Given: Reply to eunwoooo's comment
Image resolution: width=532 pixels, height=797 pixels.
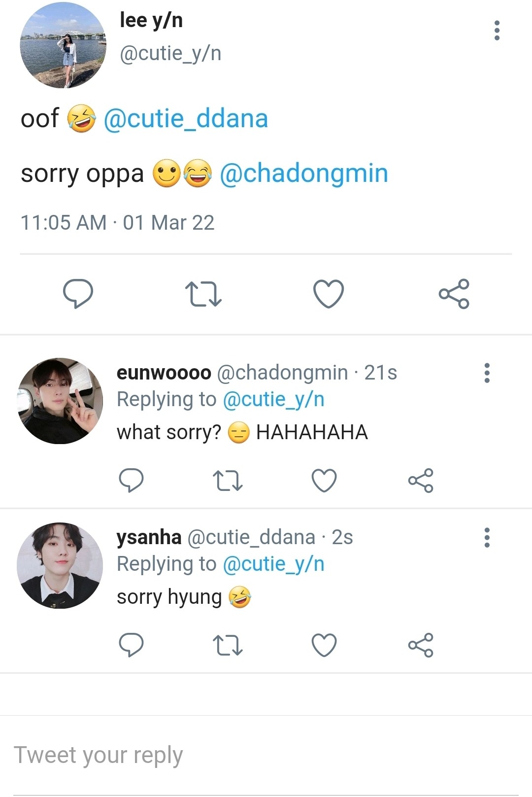Looking at the screenshot, I should (x=131, y=480).
